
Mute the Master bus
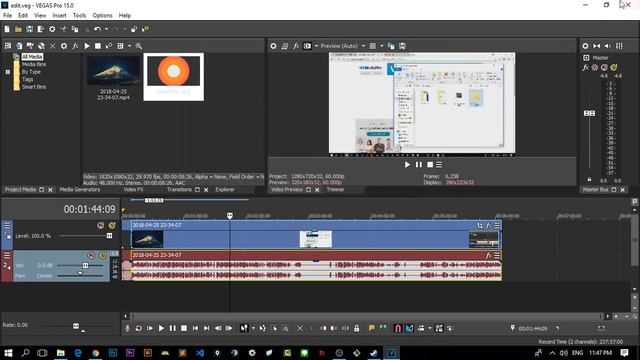(604, 67)
